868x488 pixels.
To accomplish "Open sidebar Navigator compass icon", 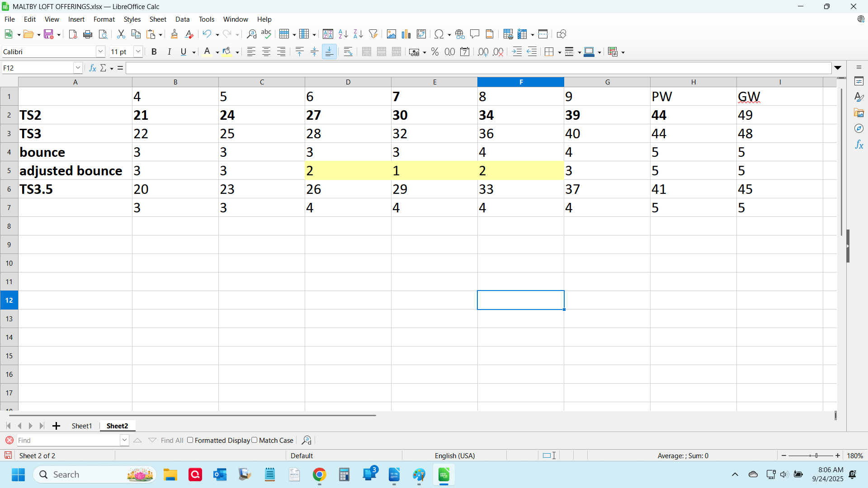I will [859, 129].
